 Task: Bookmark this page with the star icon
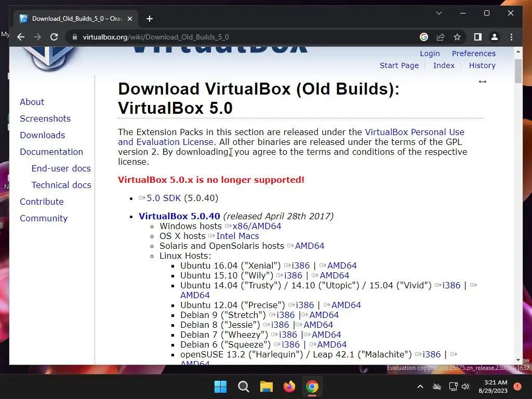[x=457, y=37]
